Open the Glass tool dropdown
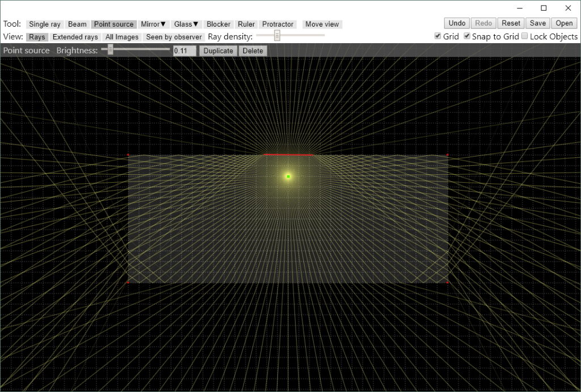The image size is (581, 392). click(186, 24)
